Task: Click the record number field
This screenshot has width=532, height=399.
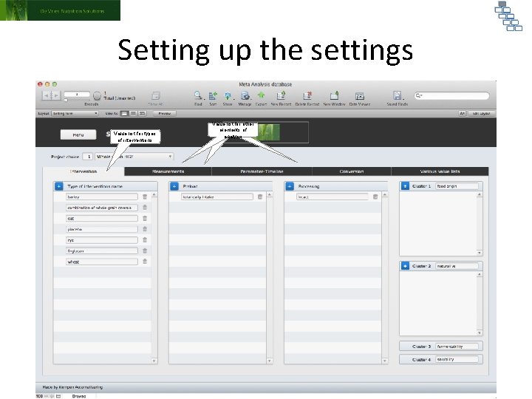Action: click(x=77, y=94)
